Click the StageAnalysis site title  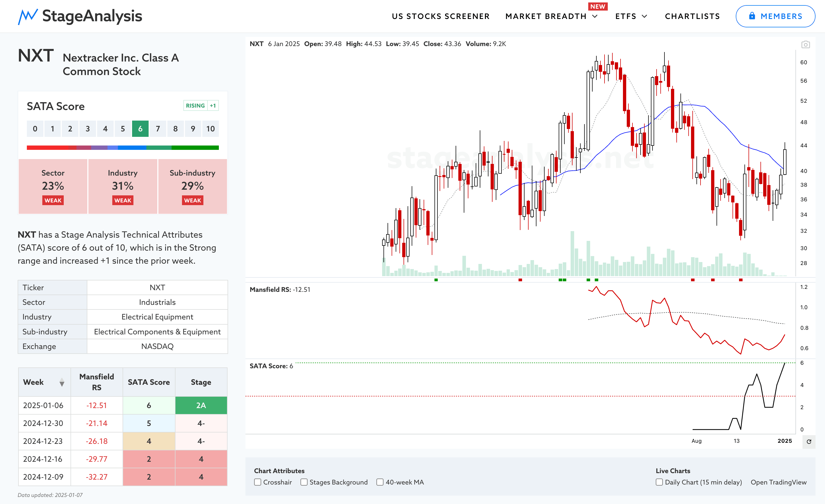tap(92, 16)
